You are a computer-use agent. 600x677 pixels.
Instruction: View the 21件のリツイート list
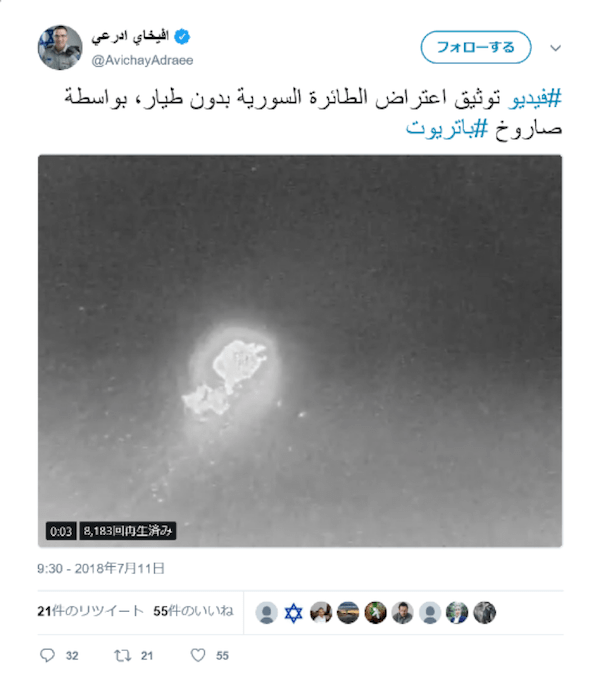point(90,611)
